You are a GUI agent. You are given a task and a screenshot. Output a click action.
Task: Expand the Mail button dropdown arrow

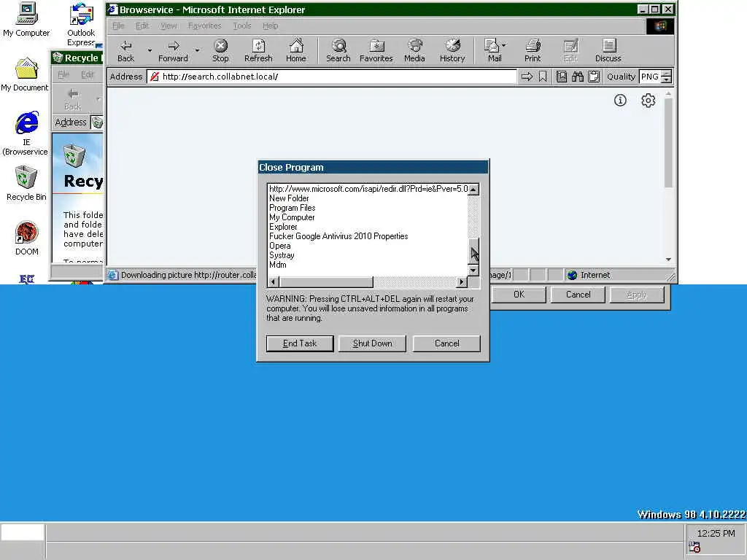tap(504, 45)
